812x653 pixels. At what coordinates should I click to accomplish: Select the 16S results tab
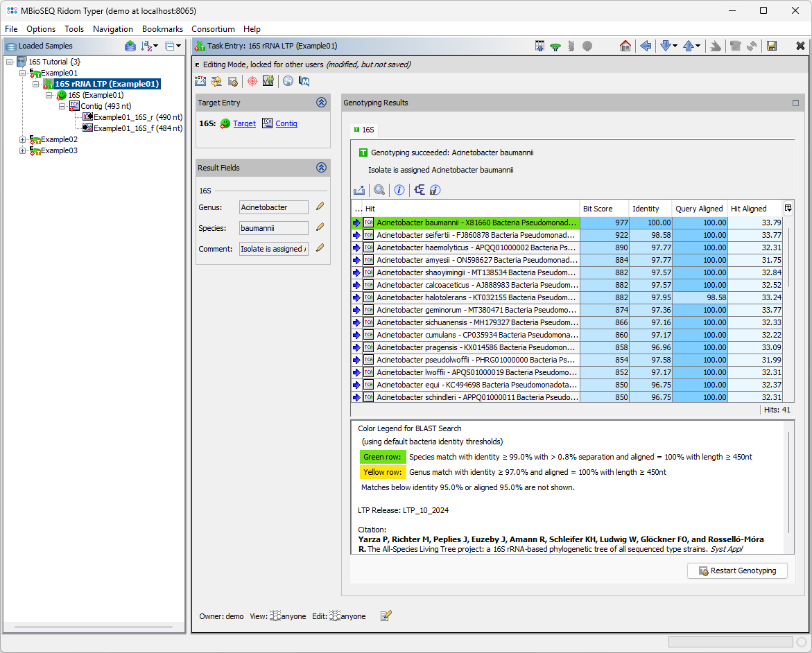pos(364,130)
